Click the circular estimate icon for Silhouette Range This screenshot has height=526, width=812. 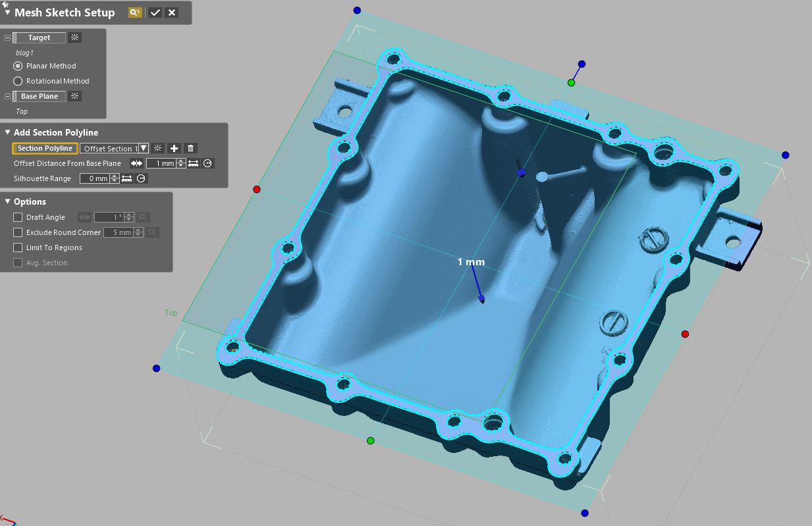coord(141,178)
